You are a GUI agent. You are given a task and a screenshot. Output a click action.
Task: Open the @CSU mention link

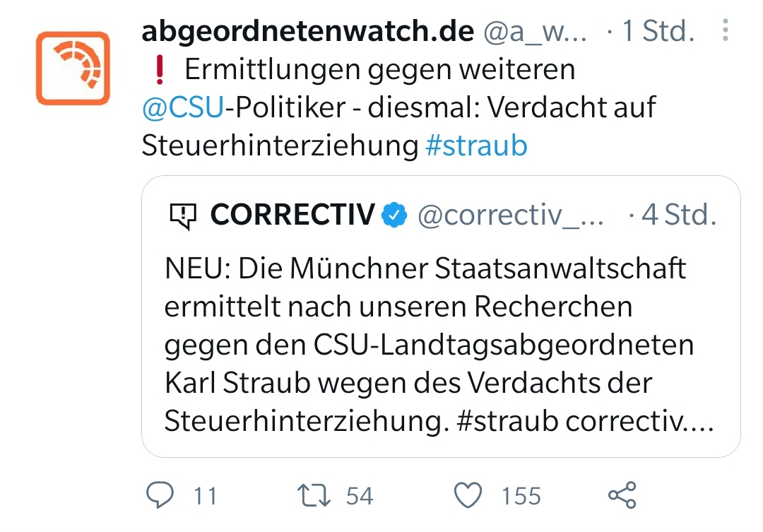pyautogui.click(x=182, y=107)
